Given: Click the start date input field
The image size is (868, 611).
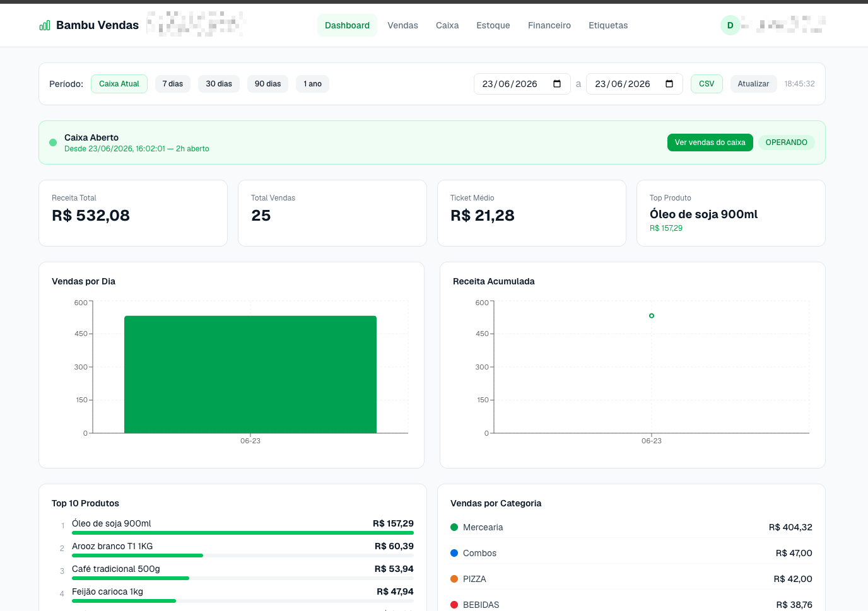Looking at the screenshot, I should 522,84.
